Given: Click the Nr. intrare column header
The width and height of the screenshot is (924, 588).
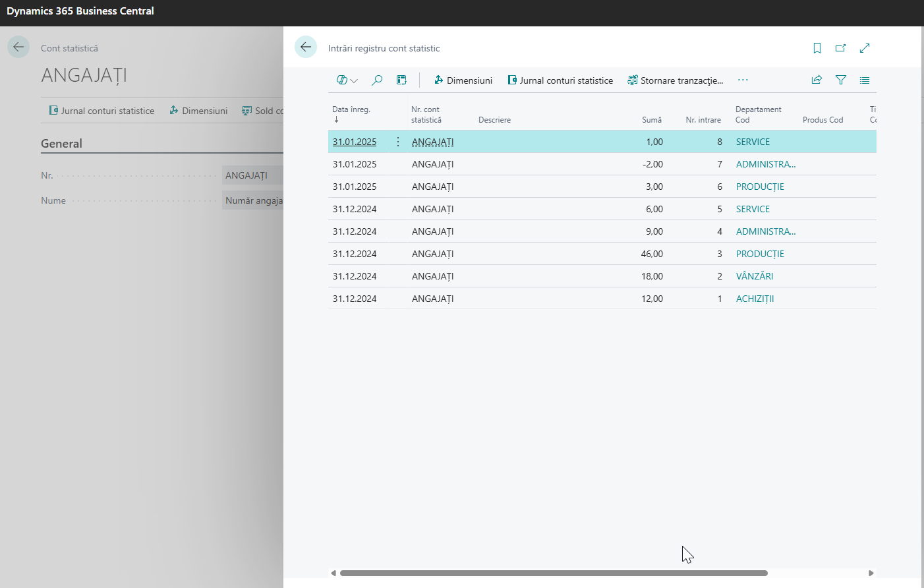Looking at the screenshot, I should point(703,120).
